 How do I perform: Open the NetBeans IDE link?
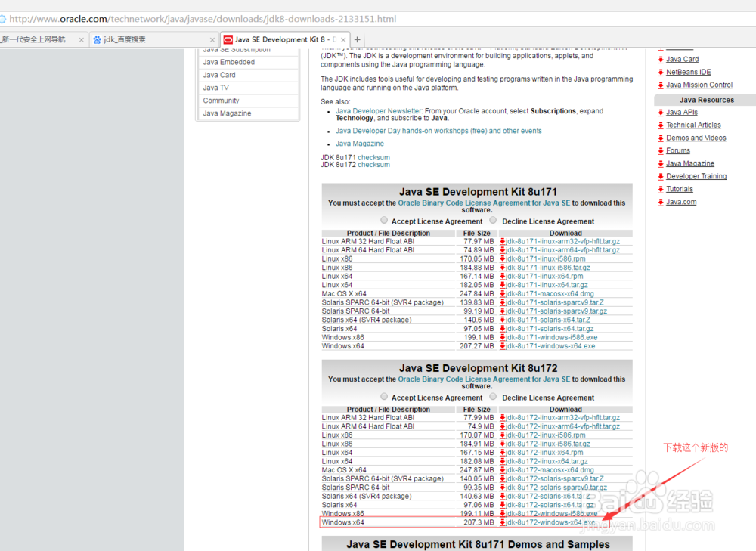click(689, 73)
